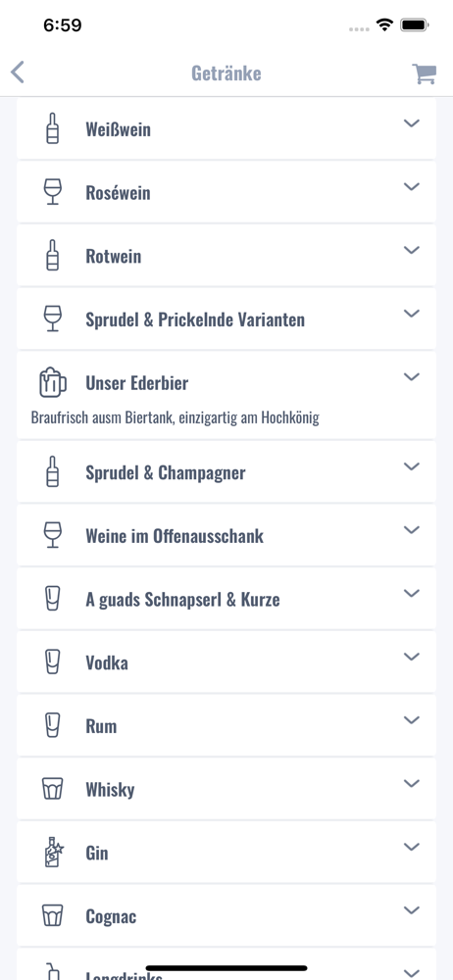Expand Weine im Offenausschank chevron
This screenshot has width=453, height=980.
(411, 530)
